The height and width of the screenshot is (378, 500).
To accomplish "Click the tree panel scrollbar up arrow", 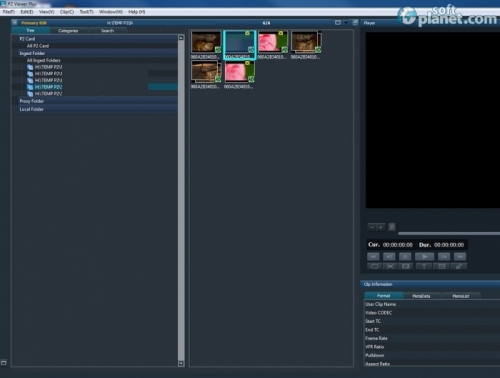I will (x=181, y=38).
